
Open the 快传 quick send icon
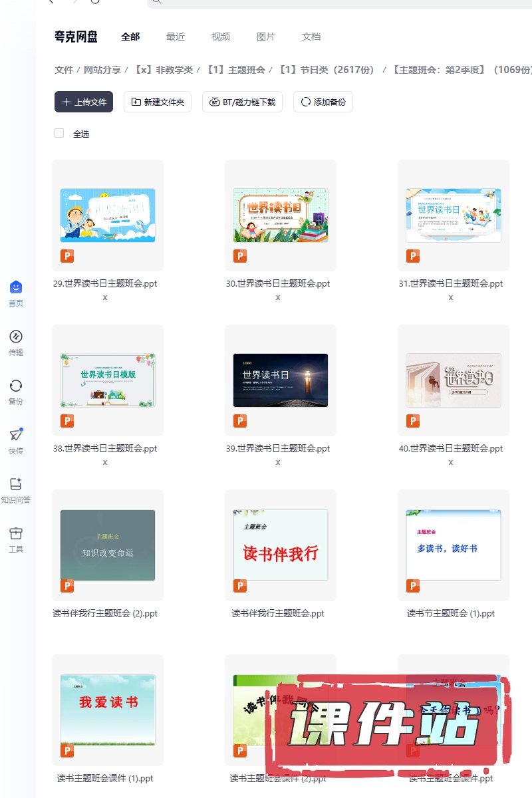click(x=16, y=435)
